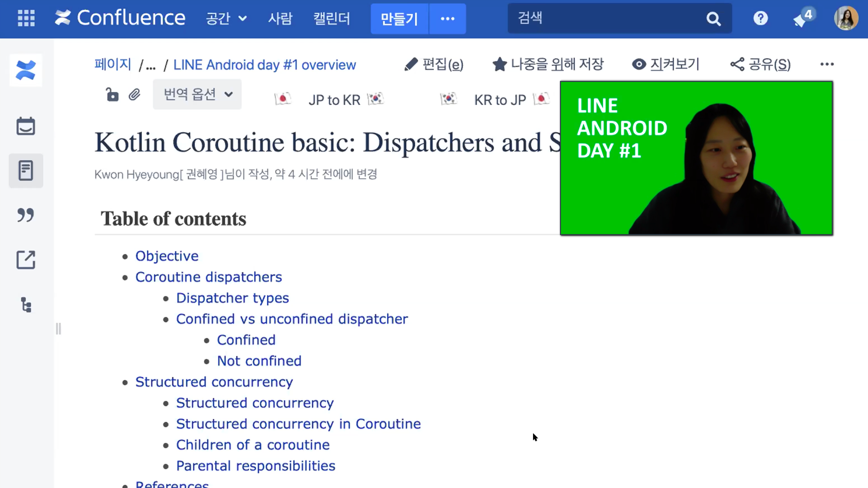Open 페이지 breadcrumb link
Image resolution: width=868 pixels, height=488 pixels.
click(x=113, y=64)
